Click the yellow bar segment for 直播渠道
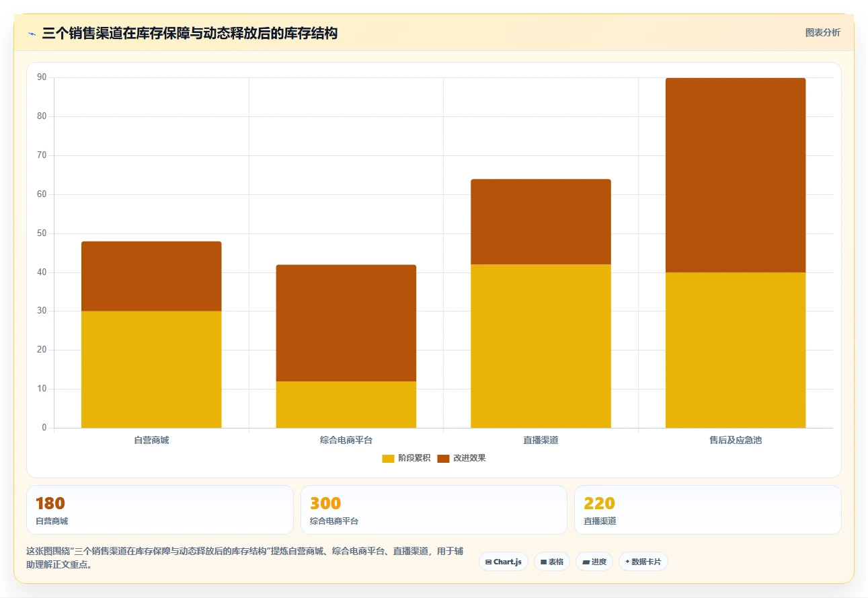This screenshot has height=598, width=868. click(x=541, y=346)
